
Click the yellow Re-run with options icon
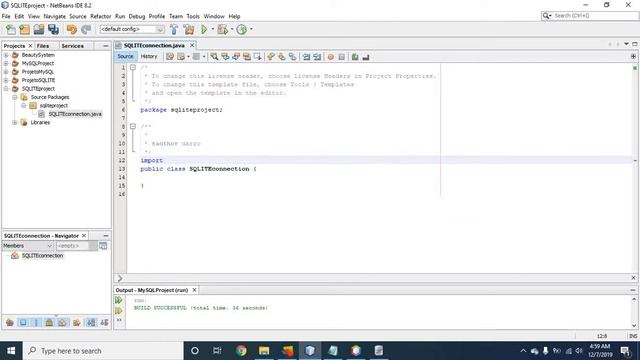pos(118,311)
